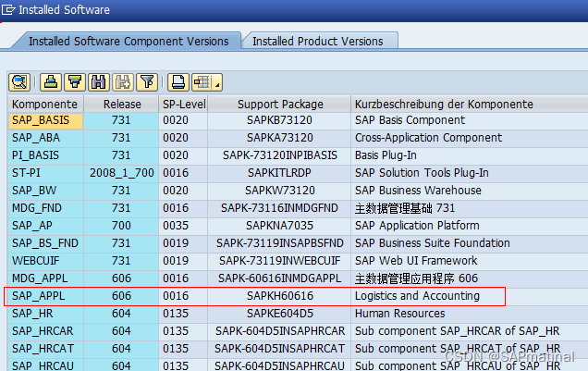588x371 pixels.
Task: Click the SAP Basis Component description
Action: tap(410, 120)
